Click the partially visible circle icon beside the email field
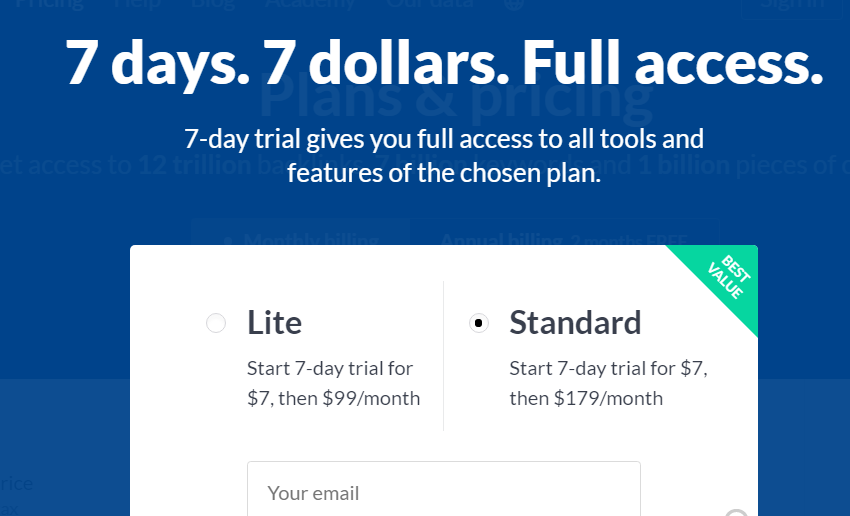The height and width of the screenshot is (516, 850). tap(736, 513)
